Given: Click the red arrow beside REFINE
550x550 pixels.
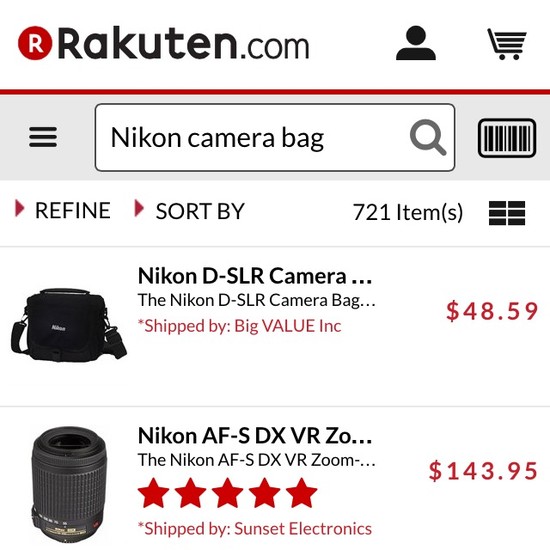Looking at the screenshot, I should (20, 208).
